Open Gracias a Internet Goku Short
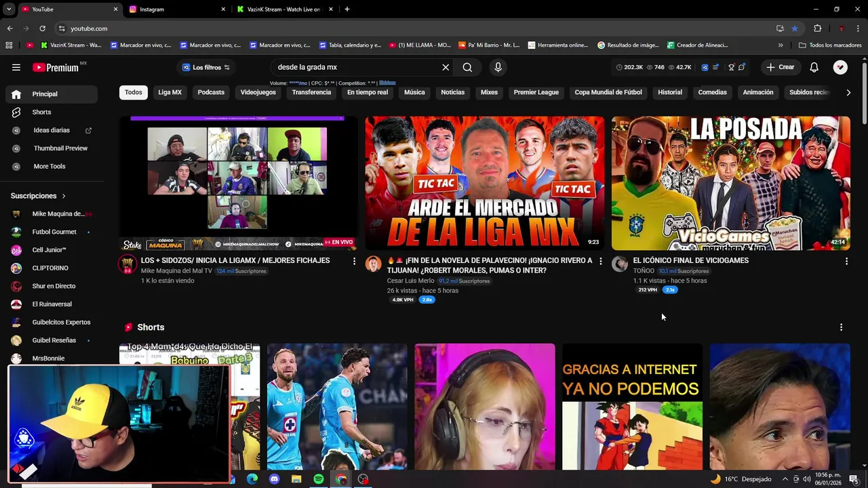The width and height of the screenshot is (868, 488). point(632,407)
